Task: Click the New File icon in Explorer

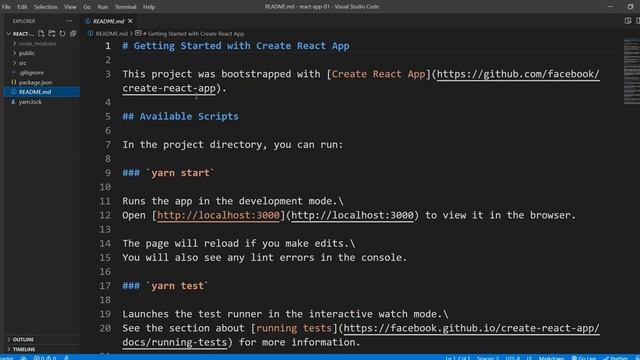Action: (41, 33)
